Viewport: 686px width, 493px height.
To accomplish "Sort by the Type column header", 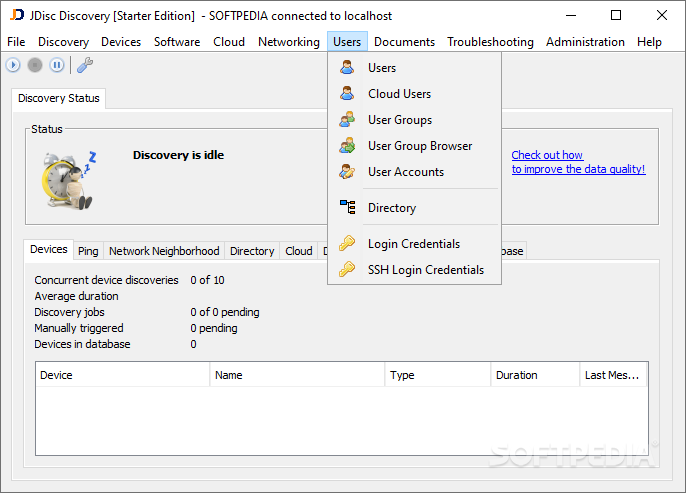I will coord(438,375).
